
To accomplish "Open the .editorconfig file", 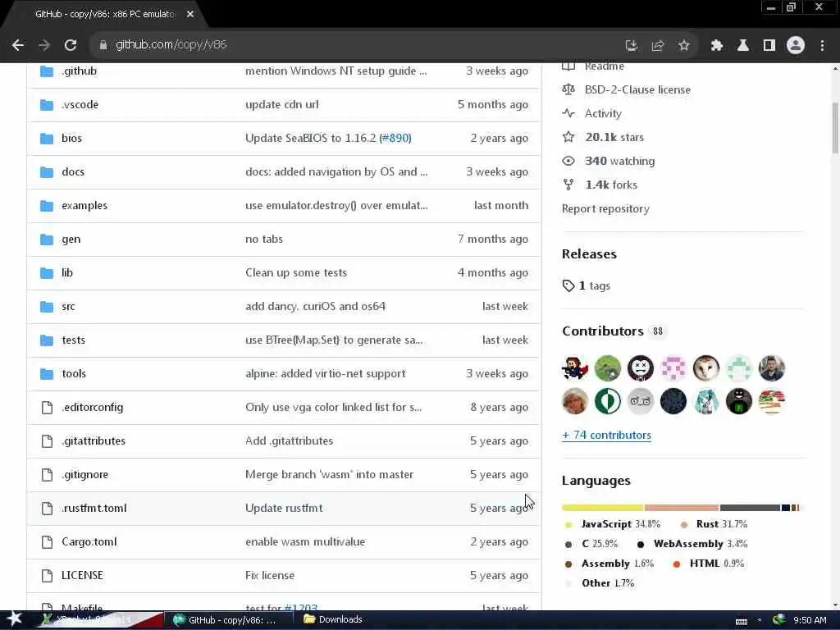I will (92, 408).
